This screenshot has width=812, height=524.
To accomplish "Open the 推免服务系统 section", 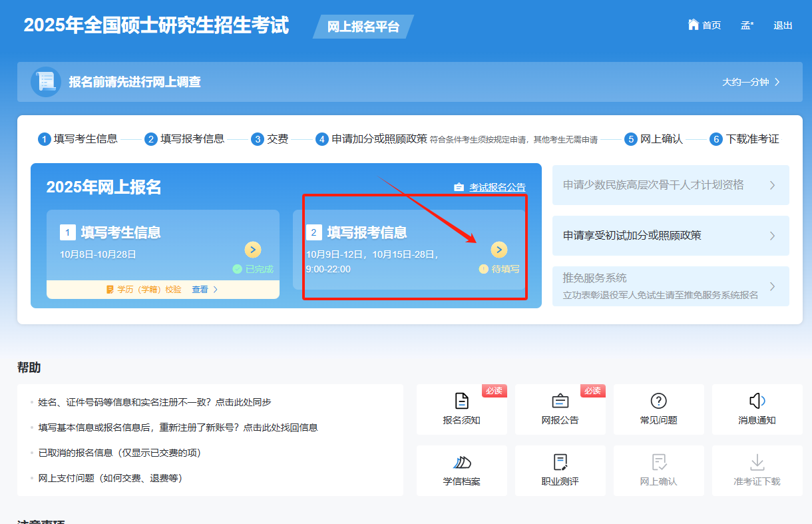I will pyautogui.click(x=670, y=286).
